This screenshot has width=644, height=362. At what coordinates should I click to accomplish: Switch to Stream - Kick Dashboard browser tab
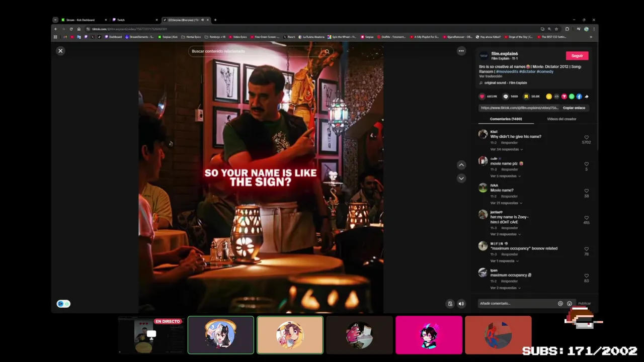coord(84,20)
